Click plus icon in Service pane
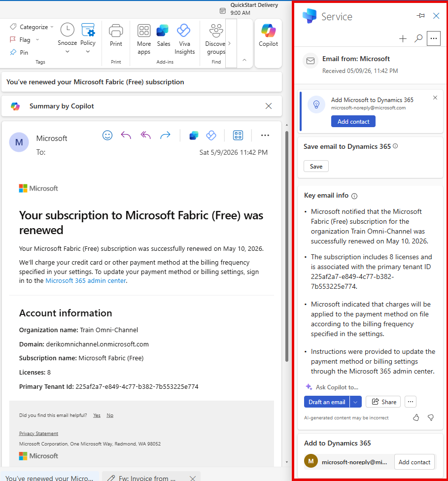Image resolution: width=448 pixels, height=481 pixels. 403,38
